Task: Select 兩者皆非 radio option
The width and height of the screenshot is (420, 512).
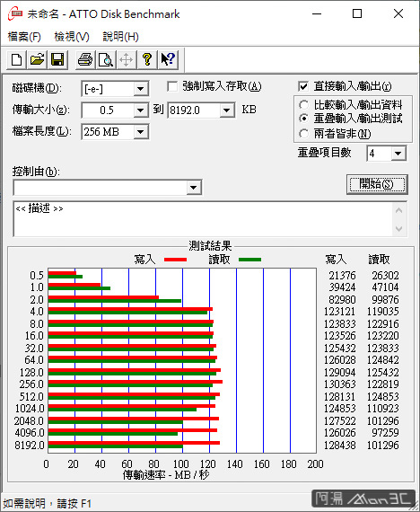Action: [x=303, y=134]
